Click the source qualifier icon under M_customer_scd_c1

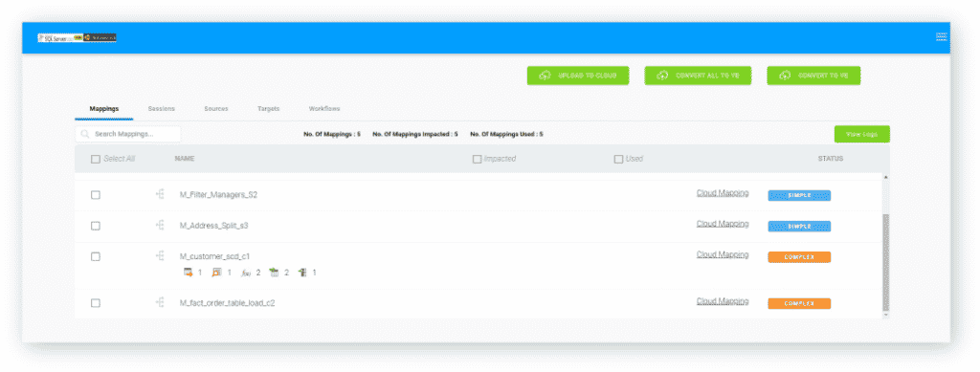tap(188, 273)
